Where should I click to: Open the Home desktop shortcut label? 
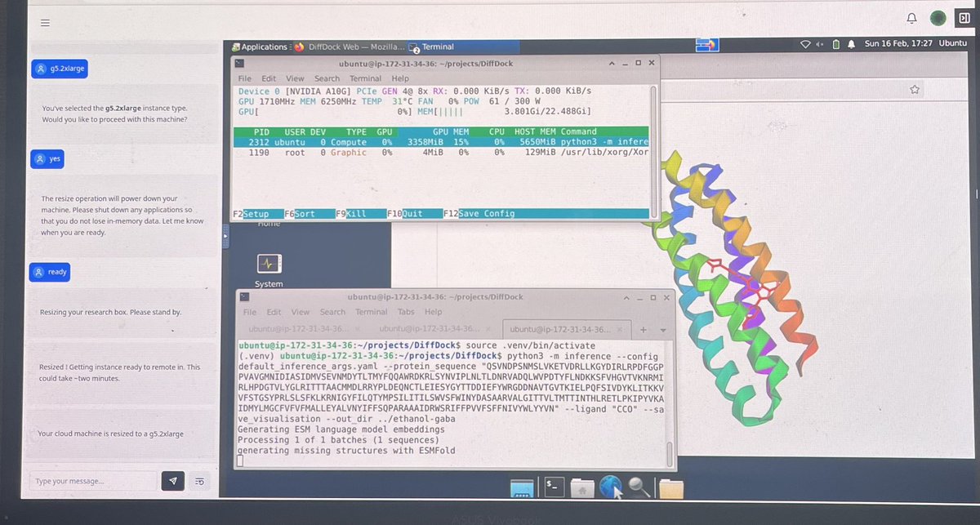(x=268, y=223)
